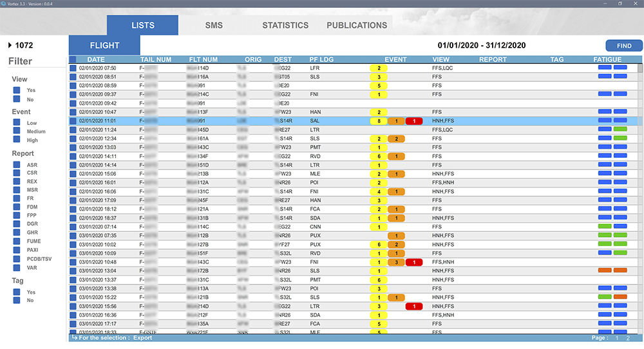Click the orange fatigue indicator in the 13:04 row

[605, 270]
